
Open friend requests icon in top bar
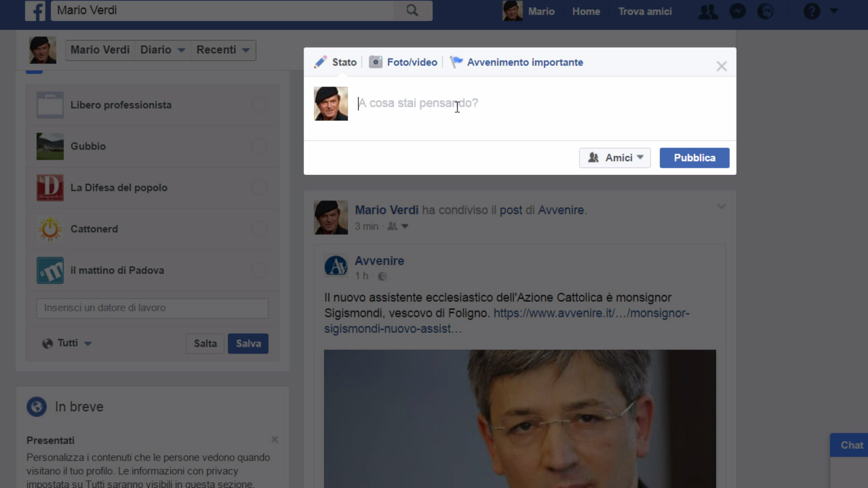708,11
